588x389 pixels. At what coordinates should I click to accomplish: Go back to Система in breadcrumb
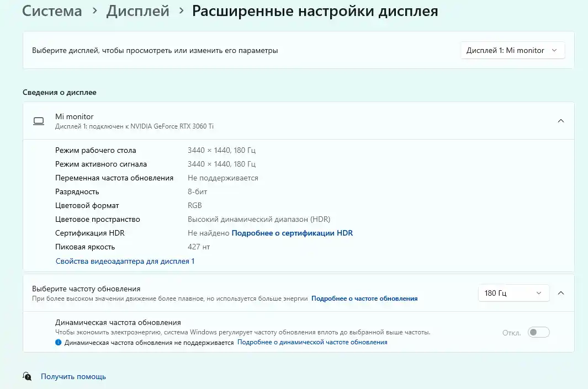tap(52, 11)
